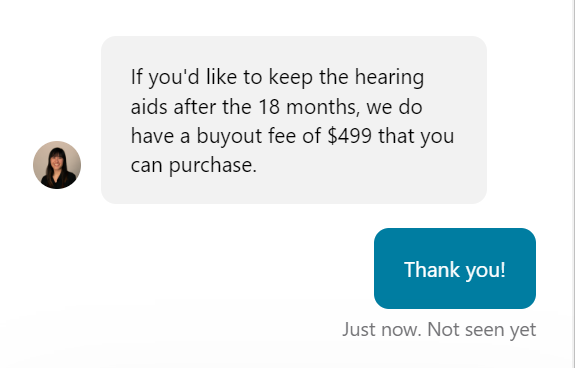
Task: Click the "Not seen yet" read receipt text
Action: [x=482, y=330]
